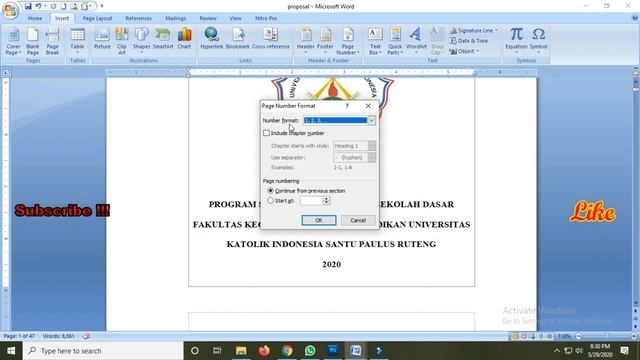640x360 pixels.
Task: Open File Explorer from taskbar
Action: coord(241,351)
